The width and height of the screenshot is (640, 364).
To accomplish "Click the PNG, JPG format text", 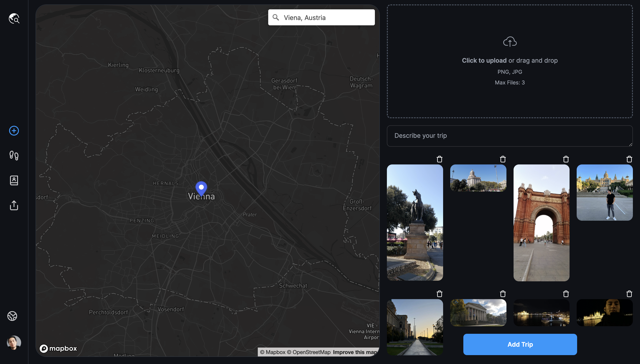I will 510,72.
